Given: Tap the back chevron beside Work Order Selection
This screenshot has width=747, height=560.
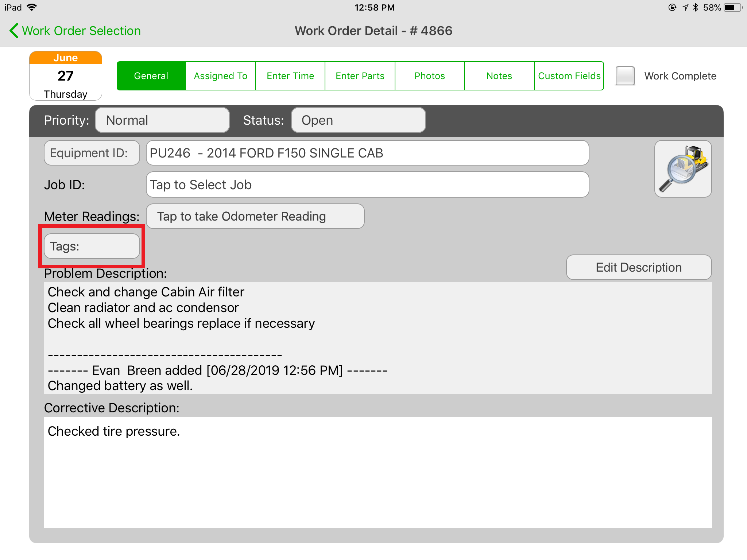Looking at the screenshot, I should [13, 31].
